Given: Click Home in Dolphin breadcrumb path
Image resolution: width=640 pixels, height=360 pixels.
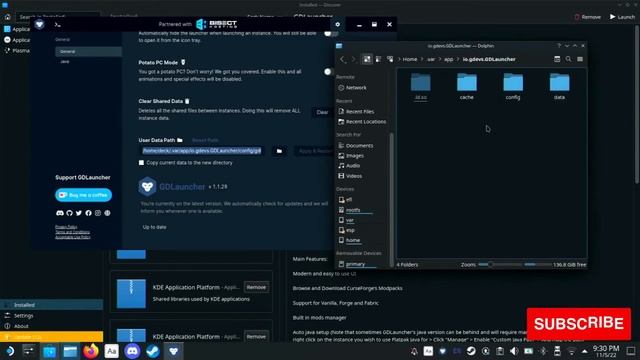Looking at the screenshot, I should pyautogui.click(x=410, y=59).
